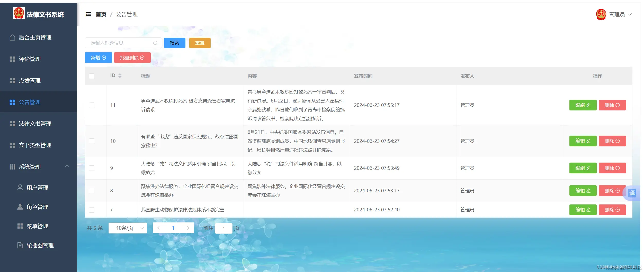The width and height of the screenshot is (644, 272).
Task: Click the 新增 add button
Action: click(98, 58)
